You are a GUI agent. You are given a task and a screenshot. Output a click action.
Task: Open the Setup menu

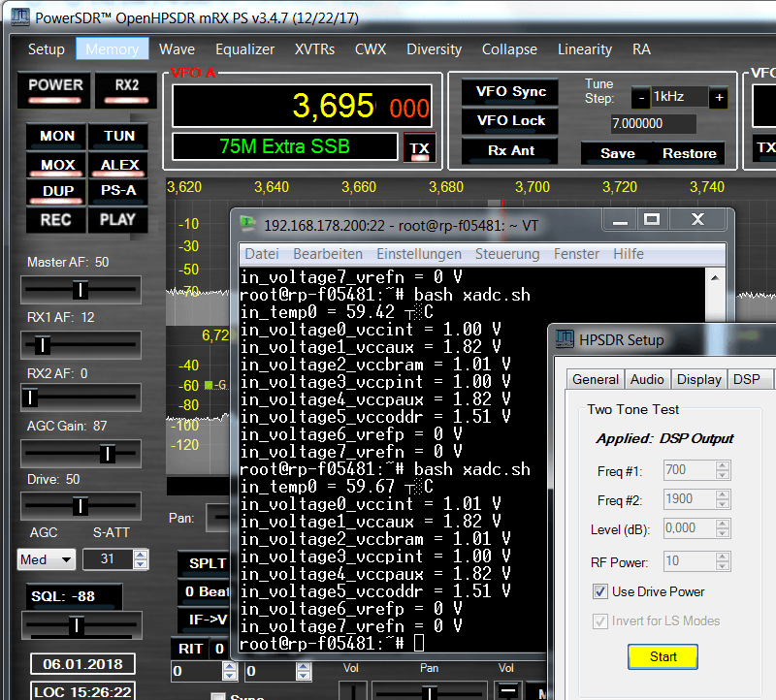tap(46, 49)
